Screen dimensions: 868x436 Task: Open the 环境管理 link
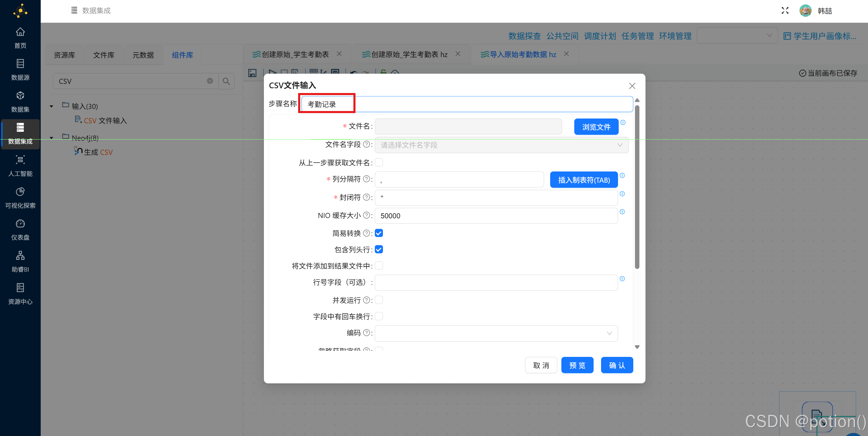[675, 36]
